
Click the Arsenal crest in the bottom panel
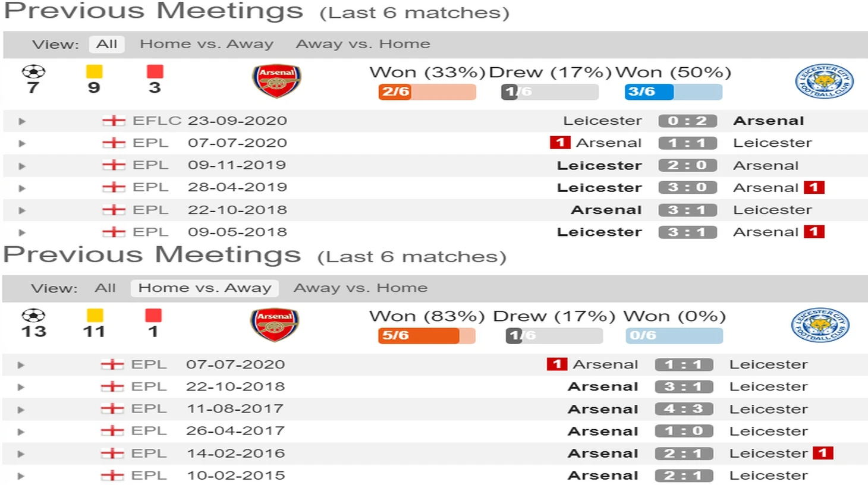coord(274,325)
